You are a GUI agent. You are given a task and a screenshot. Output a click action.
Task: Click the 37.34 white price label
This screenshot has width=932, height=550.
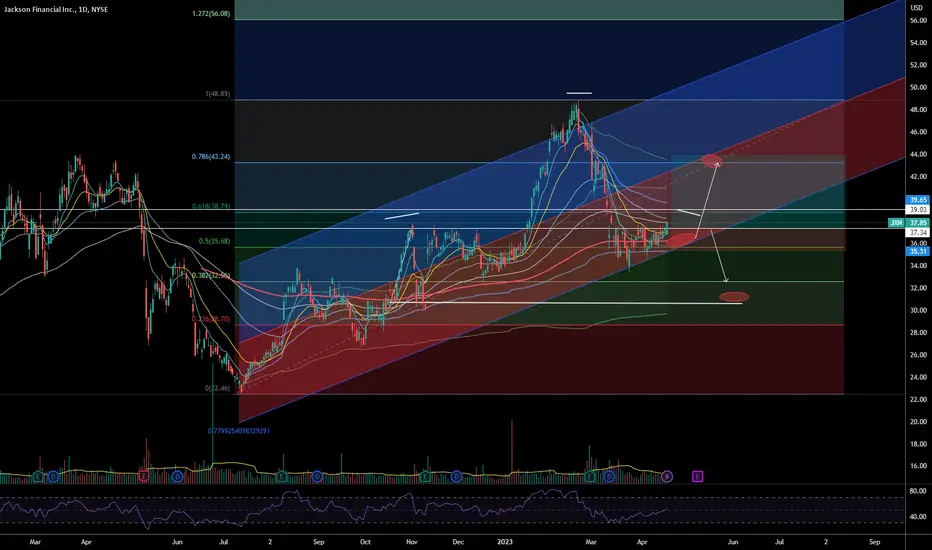(x=918, y=232)
